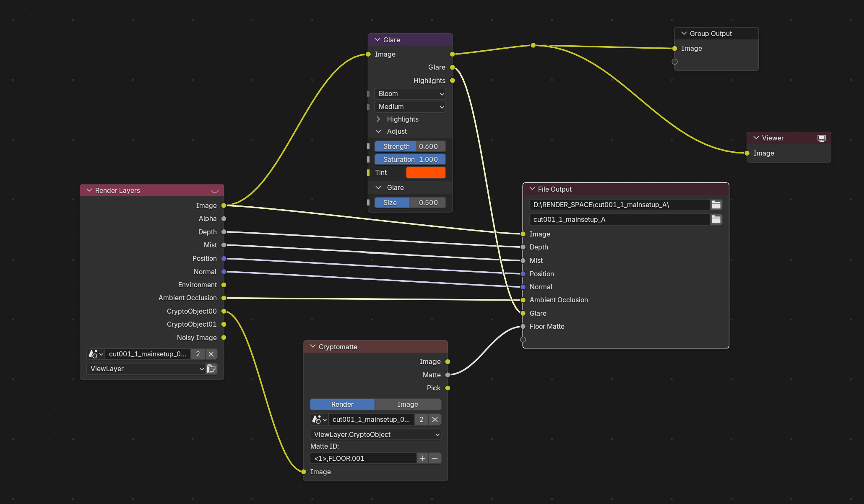Click the Floor Matte input socket on File Output
Viewport: 864px width, 504px height.
[x=523, y=326]
